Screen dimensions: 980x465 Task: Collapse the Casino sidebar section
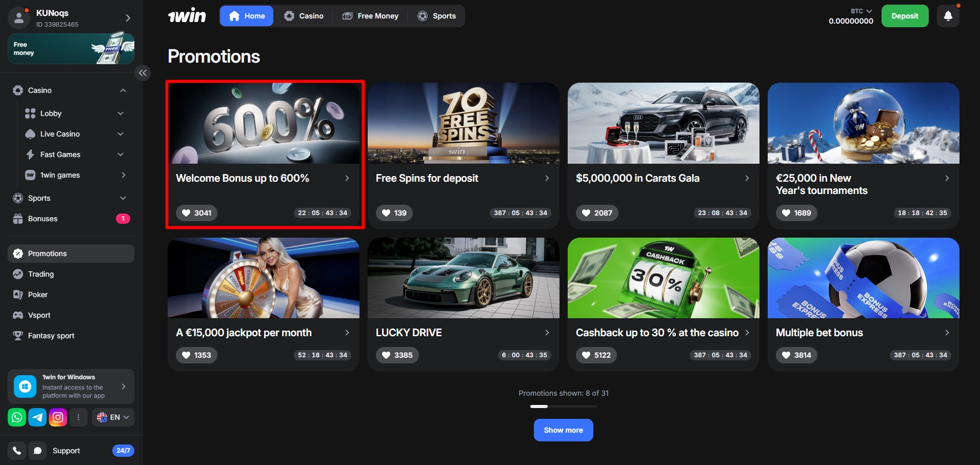point(123,90)
